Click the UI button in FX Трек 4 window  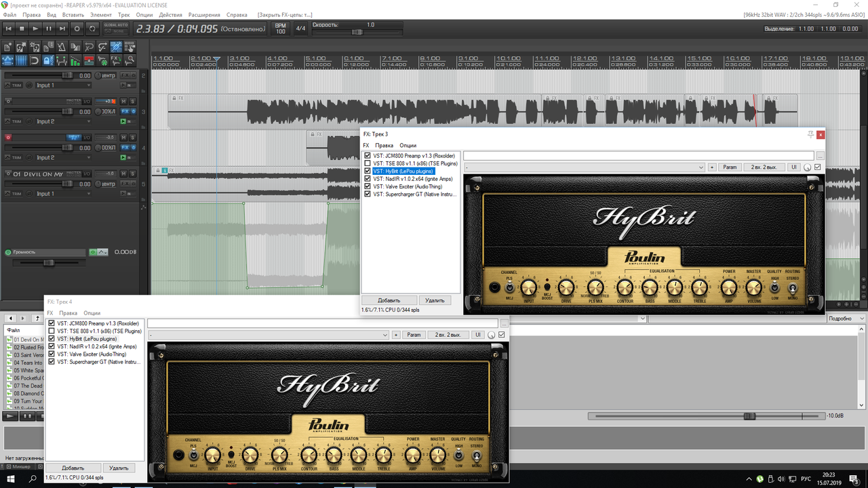(x=477, y=335)
